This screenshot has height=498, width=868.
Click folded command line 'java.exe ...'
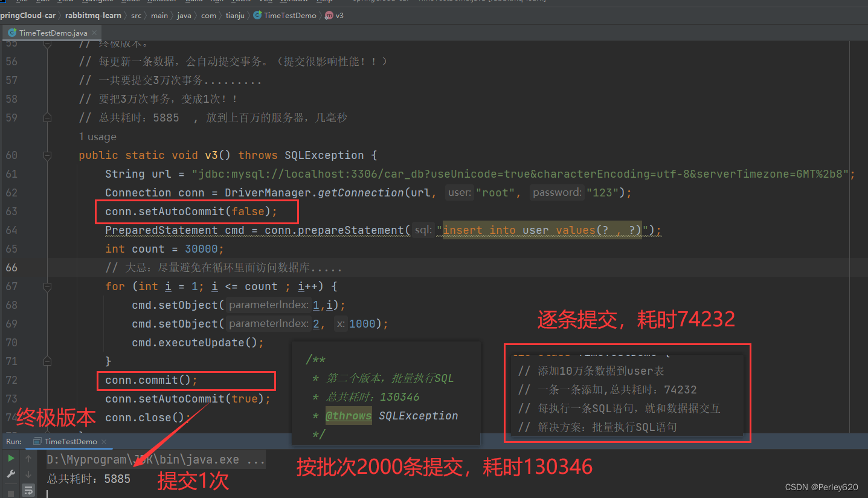tap(156, 460)
